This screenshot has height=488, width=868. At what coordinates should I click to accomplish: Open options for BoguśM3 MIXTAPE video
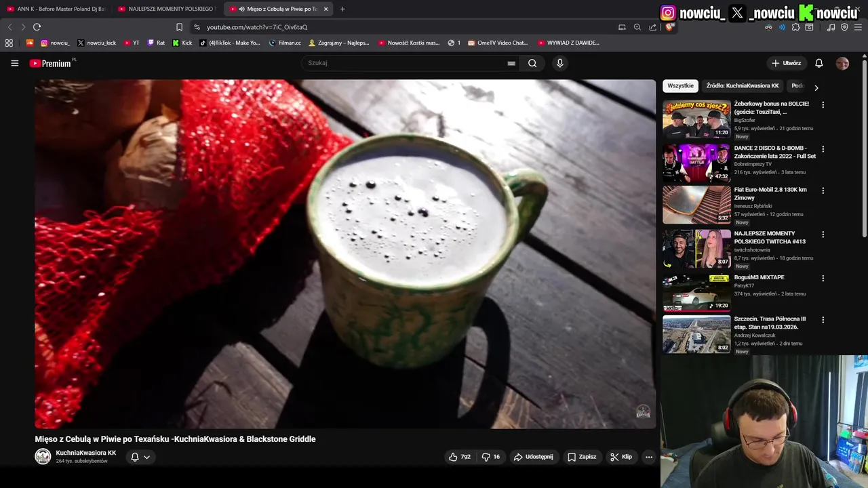823,279
